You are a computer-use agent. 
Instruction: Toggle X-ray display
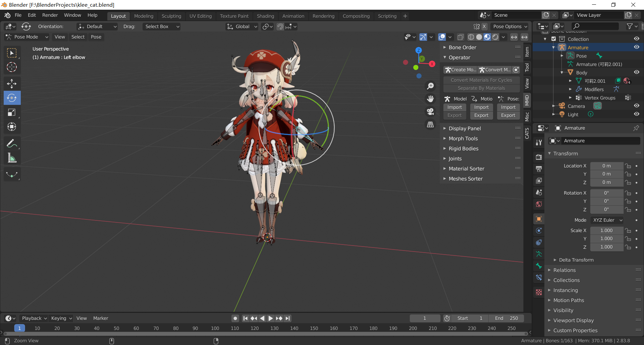click(461, 37)
